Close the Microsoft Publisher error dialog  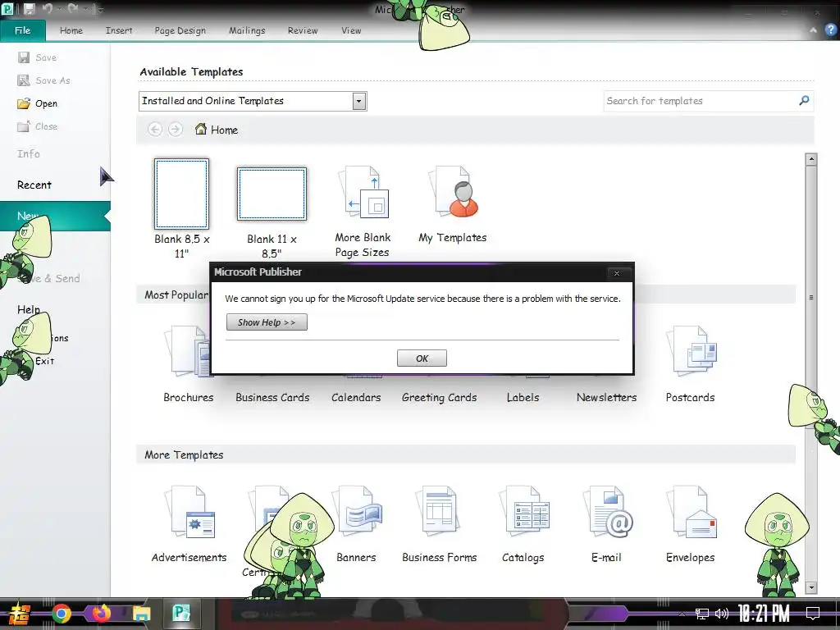(x=617, y=273)
